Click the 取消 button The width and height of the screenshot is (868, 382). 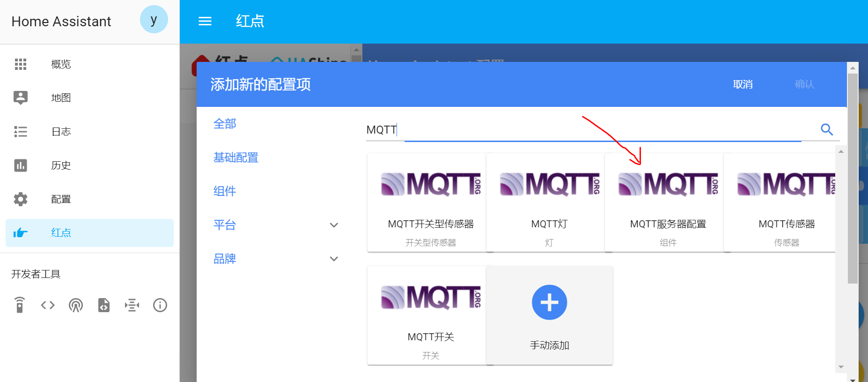pyautogui.click(x=743, y=84)
